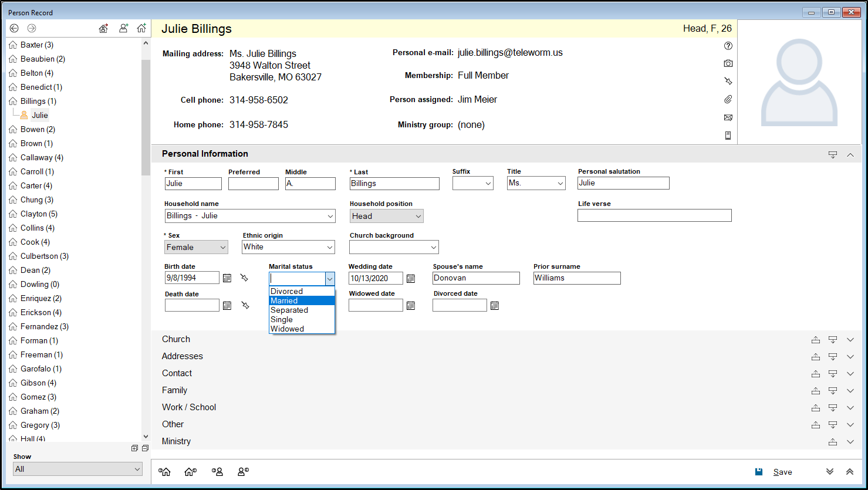Click the Save button
This screenshot has height=490, width=868.
775,472
